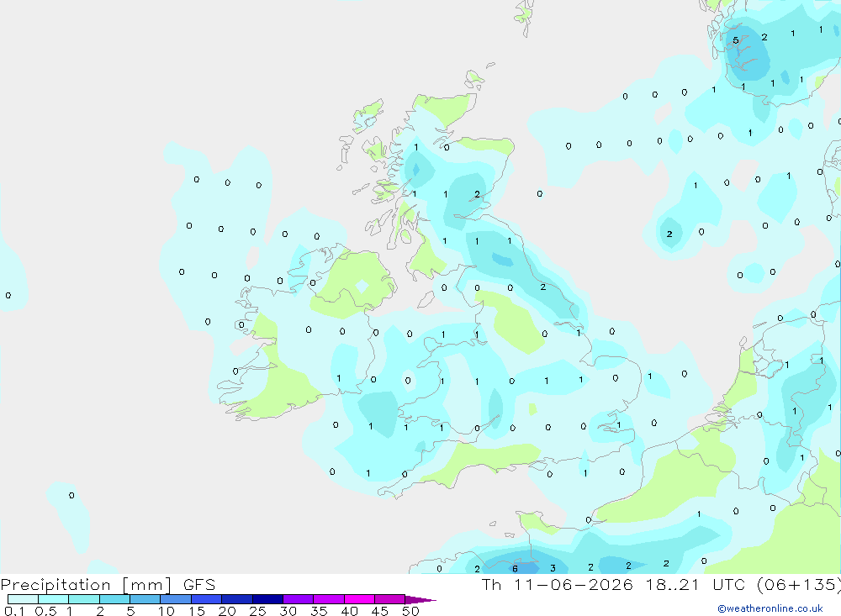This screenshot has height=616, width=841.
Task: Click the legend label "15"
Action: click(x=196, y=611)
